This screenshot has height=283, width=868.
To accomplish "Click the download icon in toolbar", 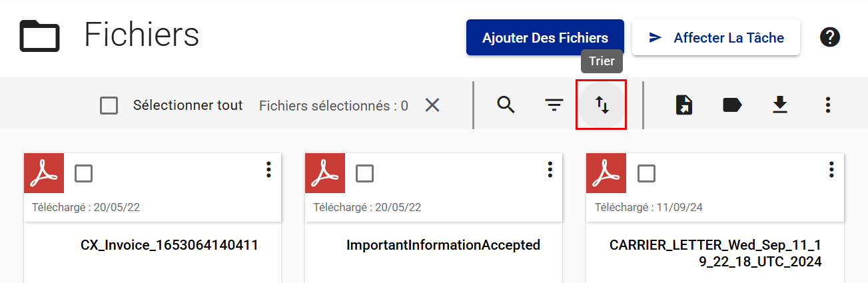I will pos(779,105).
